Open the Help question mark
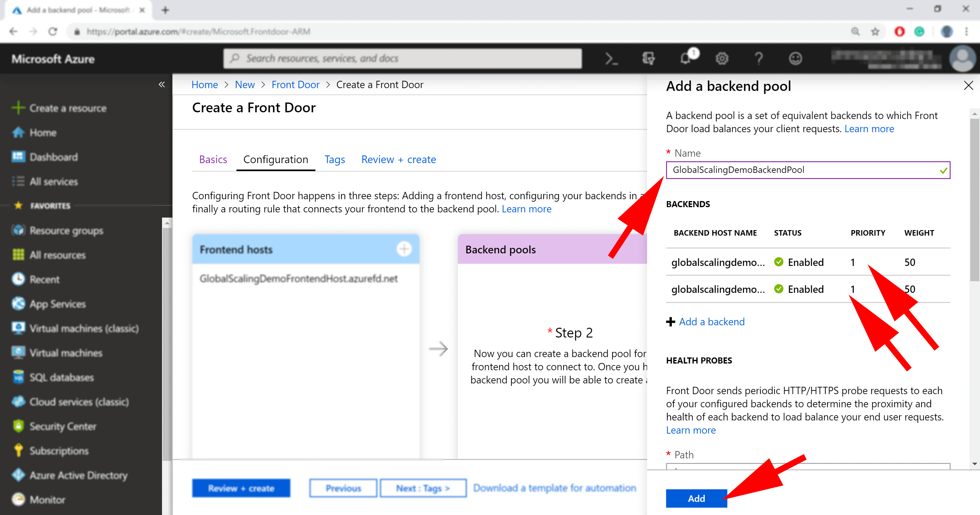The image size is (980, 515). point(759,58)
